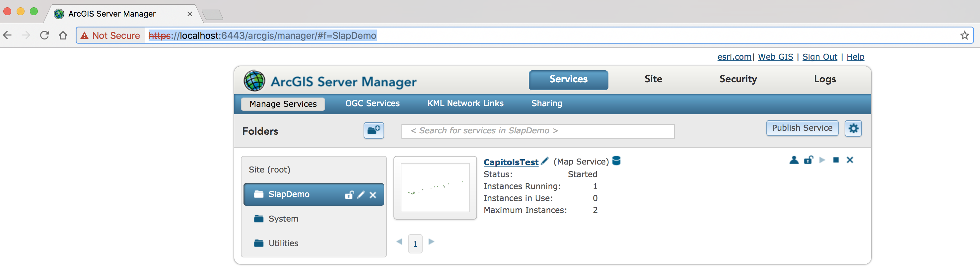
Task: Open CapitolsTest permissions person icon
Action: pos(794,160)
